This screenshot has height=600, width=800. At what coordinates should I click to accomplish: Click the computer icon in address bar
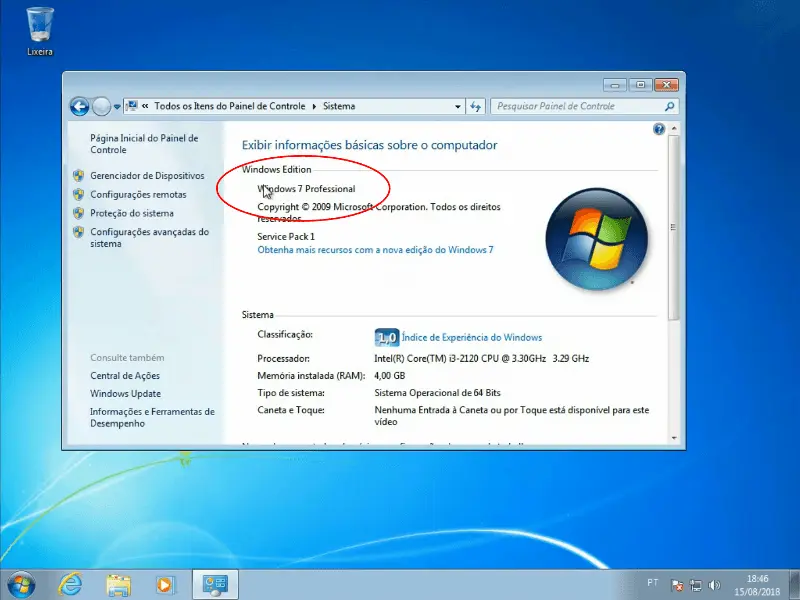[x=132, y=106]
